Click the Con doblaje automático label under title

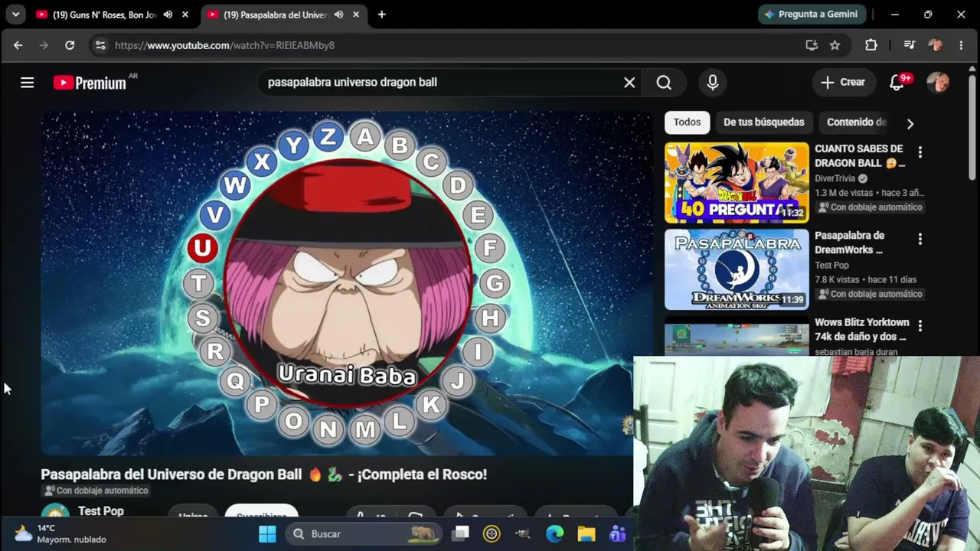[96, 491]
